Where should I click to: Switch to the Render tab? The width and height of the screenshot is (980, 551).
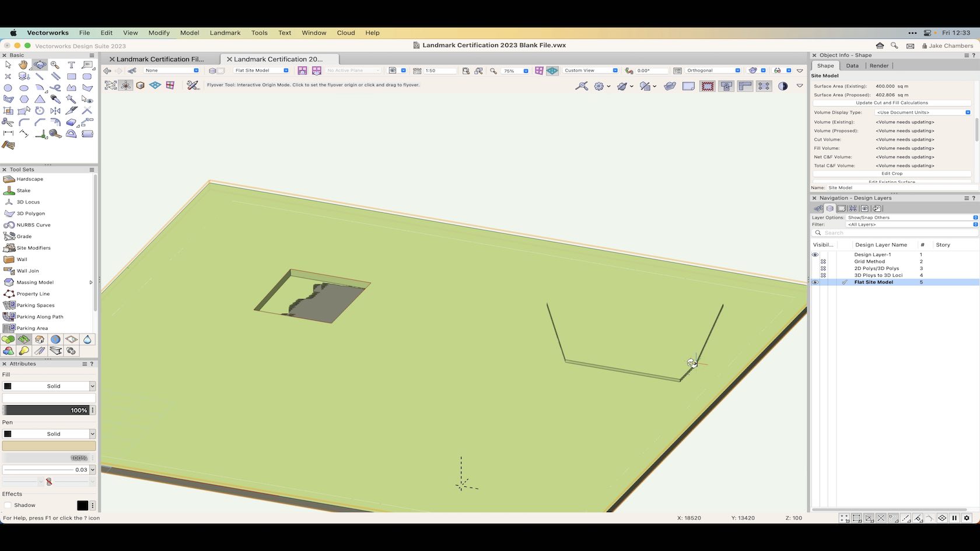click(x=879, y=65)
